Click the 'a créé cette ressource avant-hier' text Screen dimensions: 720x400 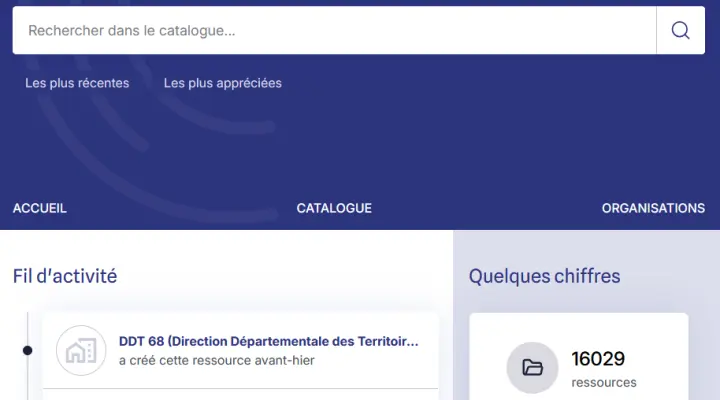[216, 360]
